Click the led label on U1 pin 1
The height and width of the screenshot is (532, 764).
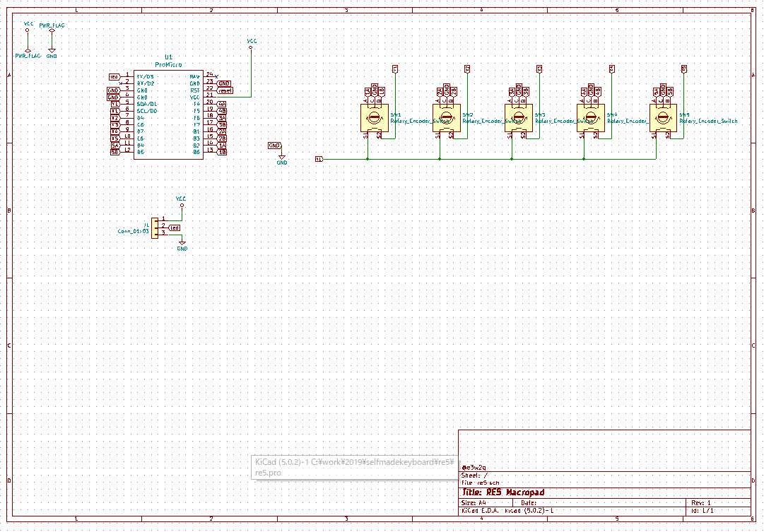point(114,77)
